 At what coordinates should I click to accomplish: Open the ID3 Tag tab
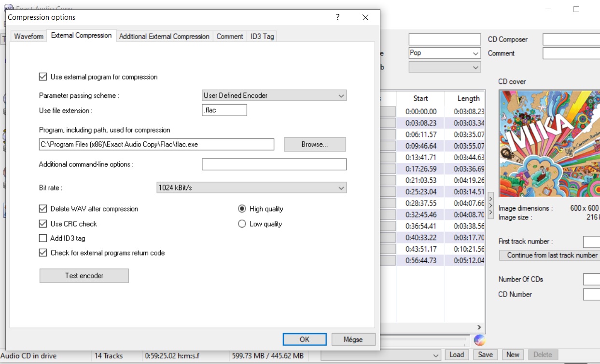point(262,36)
